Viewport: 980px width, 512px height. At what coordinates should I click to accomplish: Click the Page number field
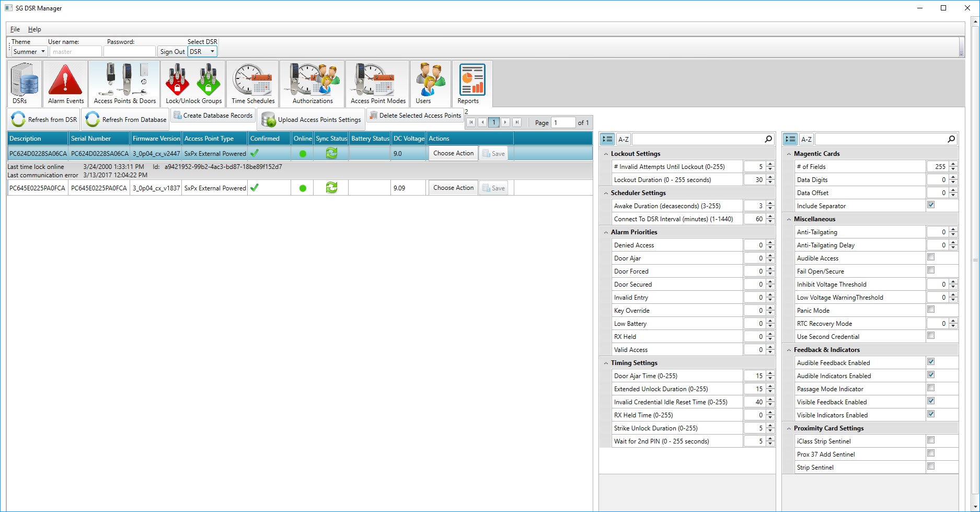coord(563,122)
